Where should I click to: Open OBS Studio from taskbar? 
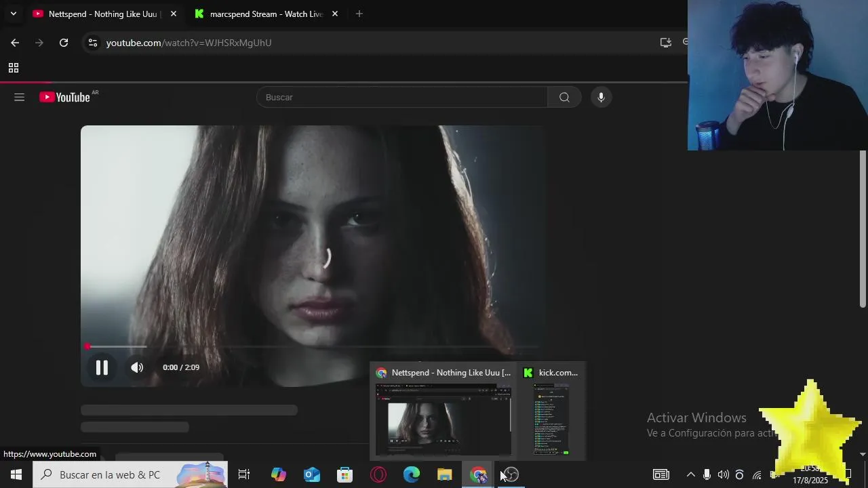[x=511, y=474]
